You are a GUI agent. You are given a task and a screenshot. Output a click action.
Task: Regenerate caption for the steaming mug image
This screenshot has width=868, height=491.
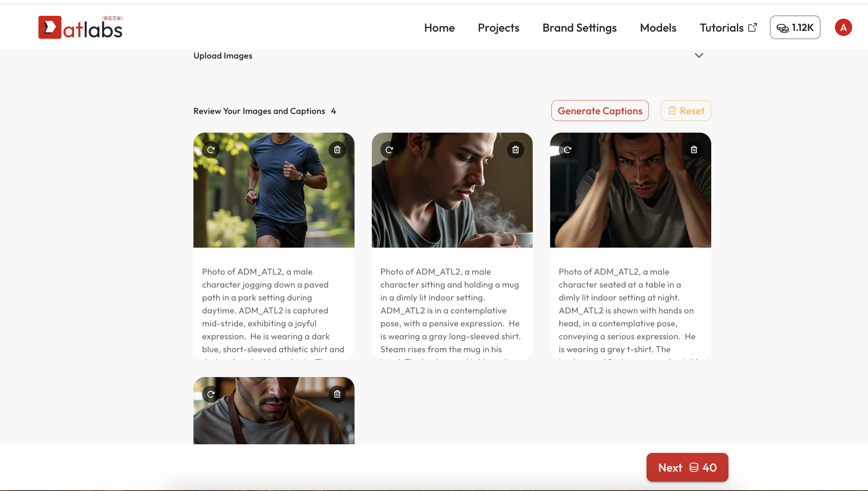pos(389,150)
